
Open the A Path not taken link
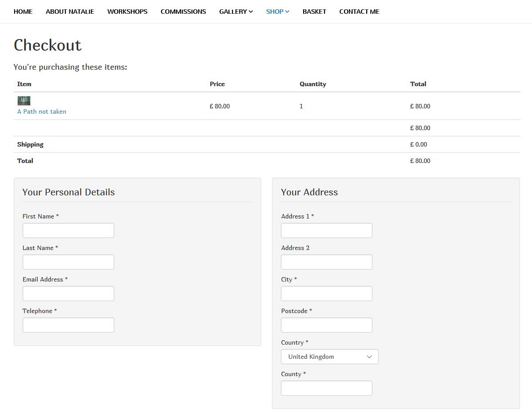pos(42,111)
